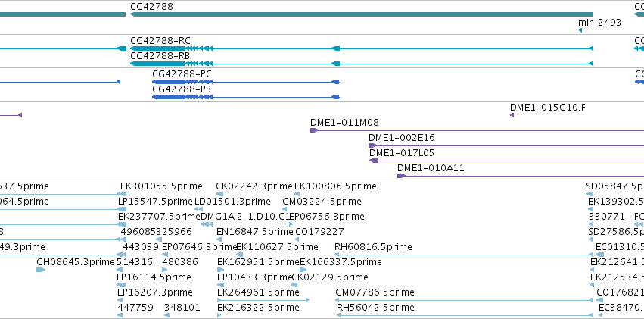Click the DME1-015G10.F feature label
The height and width of the screenshot is (319, 644).
[x=548, y=108]
